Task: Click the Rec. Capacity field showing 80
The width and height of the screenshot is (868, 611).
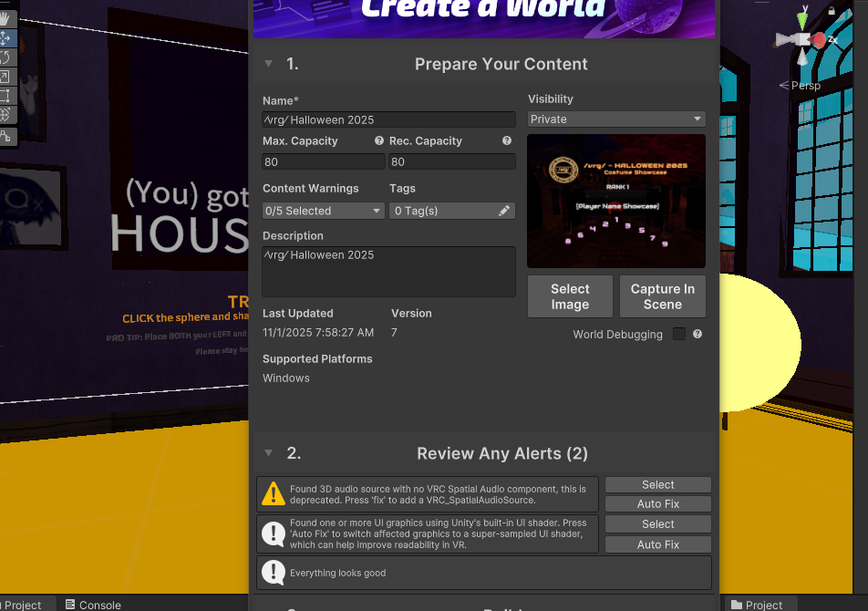Action: coord(451,161)
